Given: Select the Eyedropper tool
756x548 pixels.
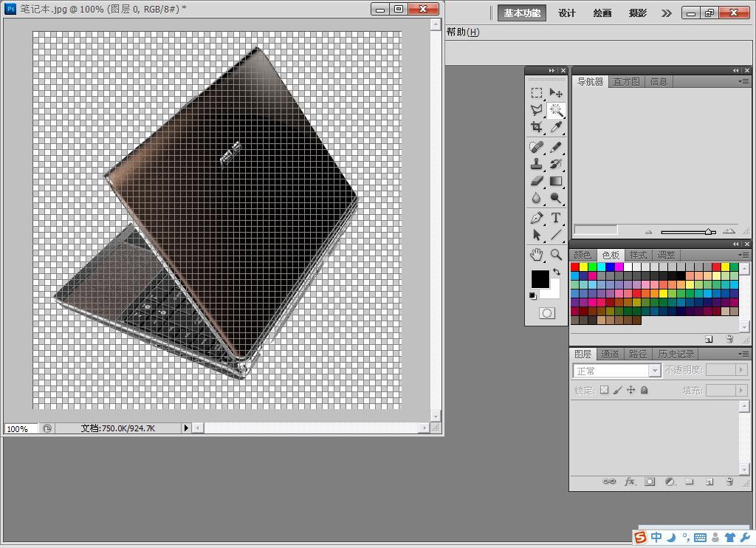Looking at the screenshot, I should [x=556, y=127].
